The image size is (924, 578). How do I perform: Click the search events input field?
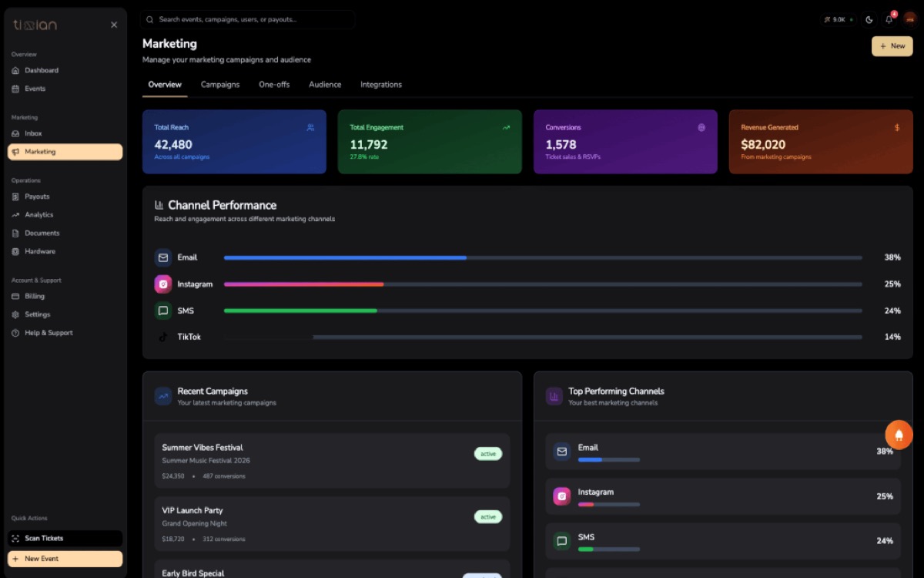point(246,19)
